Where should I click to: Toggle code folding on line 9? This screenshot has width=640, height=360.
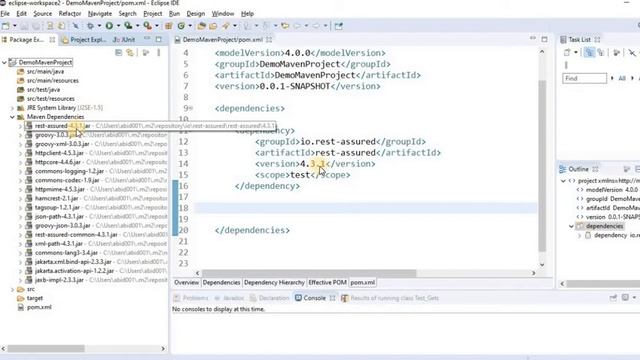(191, 108)
